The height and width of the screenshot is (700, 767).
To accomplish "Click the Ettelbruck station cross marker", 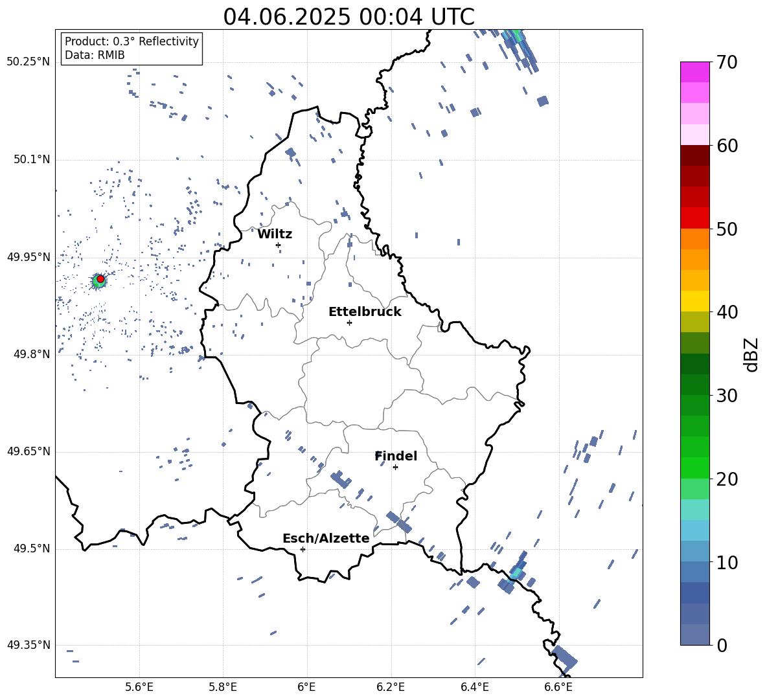I will click(349, 322).
